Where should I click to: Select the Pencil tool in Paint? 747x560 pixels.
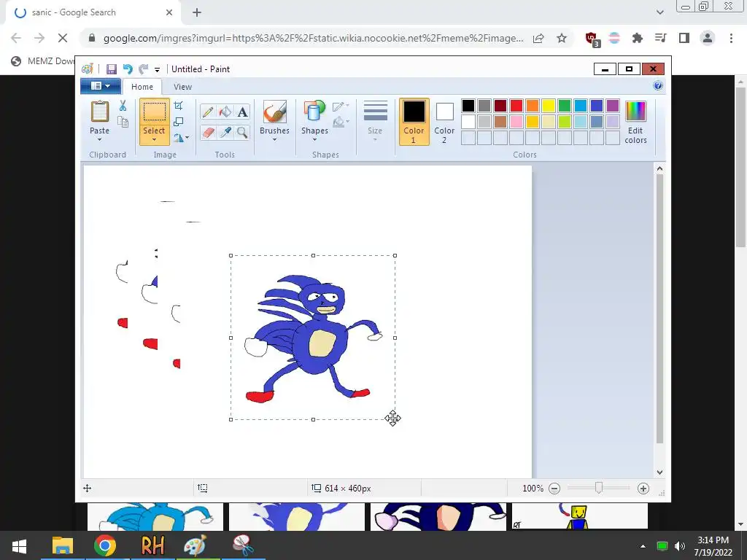tap(208, 112)
